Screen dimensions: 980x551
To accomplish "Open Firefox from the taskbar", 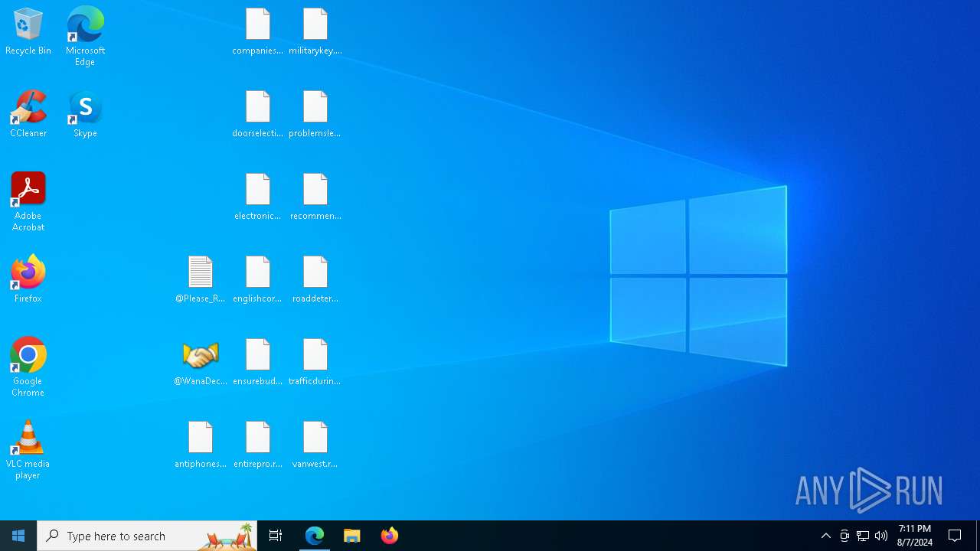I will (x=390, y=536).
